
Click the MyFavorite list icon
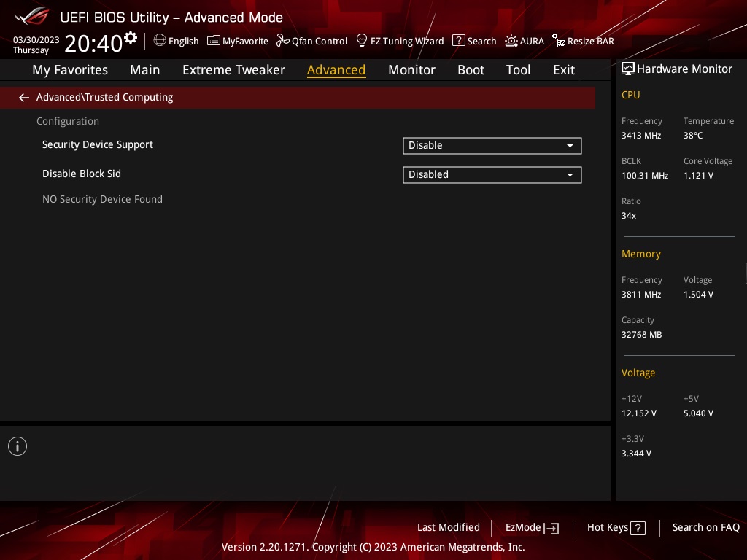tap(214, 41)
